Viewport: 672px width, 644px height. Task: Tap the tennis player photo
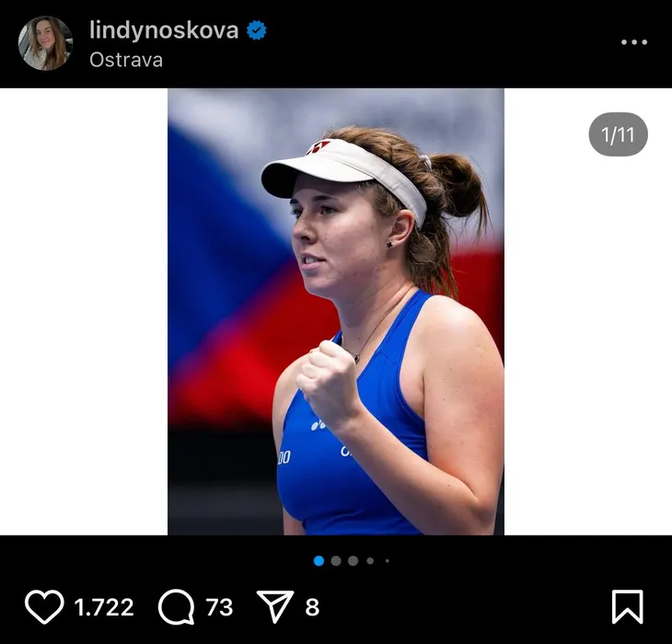point(336,312)
